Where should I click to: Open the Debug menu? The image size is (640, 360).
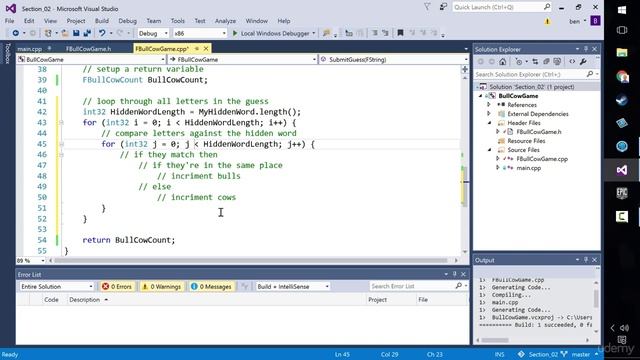127,21
